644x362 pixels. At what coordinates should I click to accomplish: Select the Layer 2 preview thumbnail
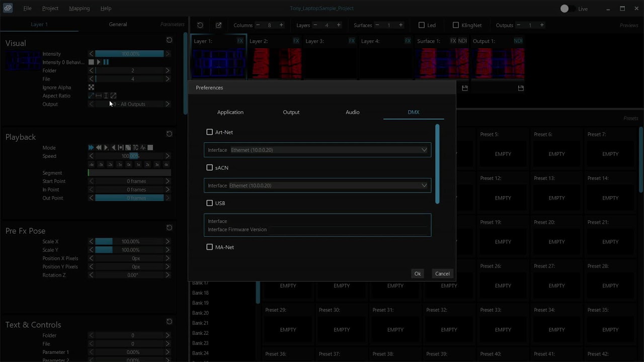coord(275,64)
